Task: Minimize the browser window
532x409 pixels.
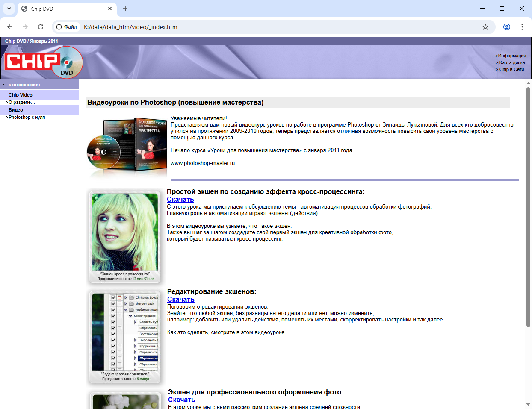Action: pos(482,9)
